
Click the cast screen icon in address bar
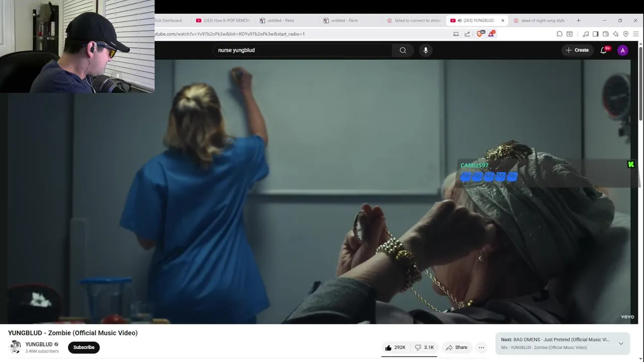(x=456, y=34)
